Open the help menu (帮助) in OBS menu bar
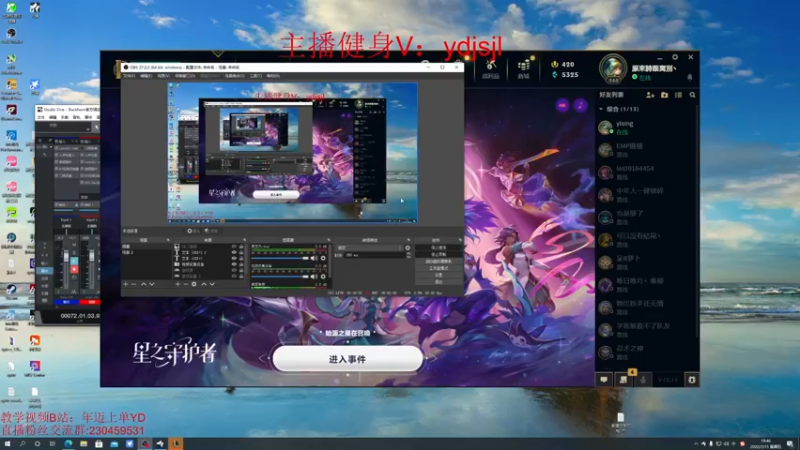Screen dimensions: 800x450 coord(273,76)
